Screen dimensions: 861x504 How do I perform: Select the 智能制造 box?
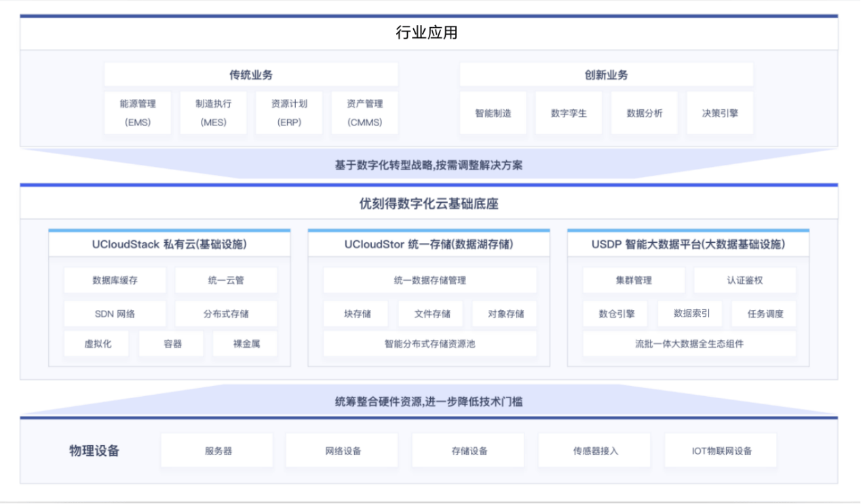click(x=493, y=113)
